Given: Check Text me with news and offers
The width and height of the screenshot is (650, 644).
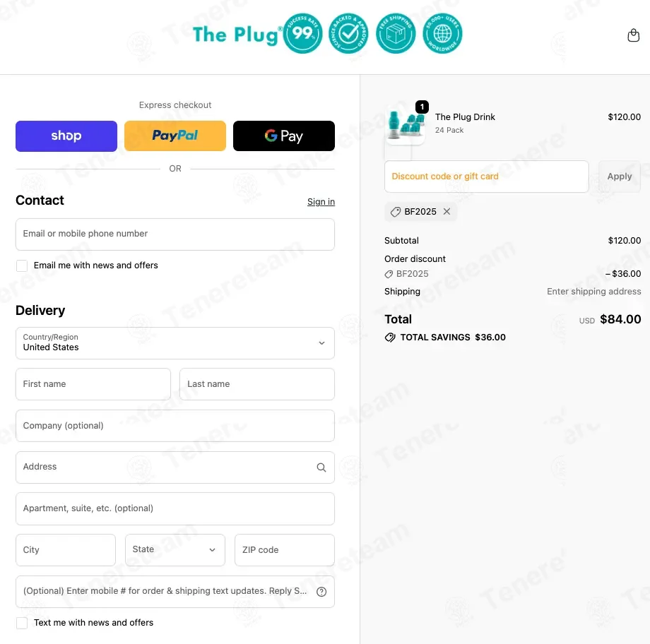Looking at the screenshot, I should [x=22, y=623].
